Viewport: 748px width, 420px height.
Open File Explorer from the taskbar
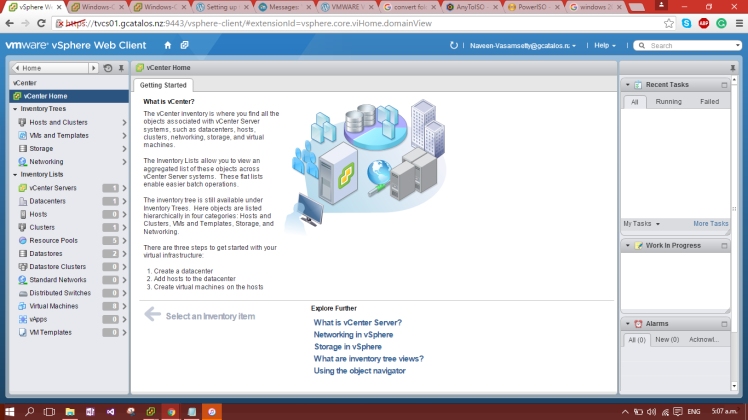click(70, 411)
